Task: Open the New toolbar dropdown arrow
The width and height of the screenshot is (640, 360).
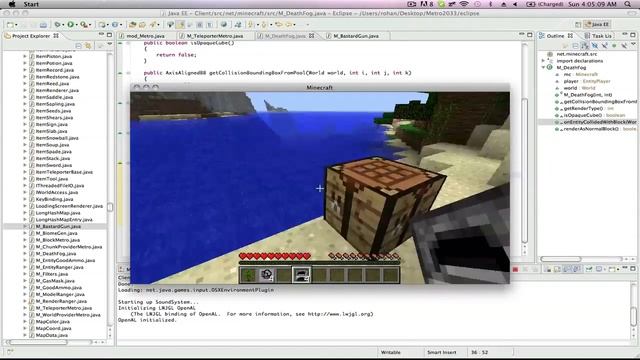Action: click(x=17, y=25)
